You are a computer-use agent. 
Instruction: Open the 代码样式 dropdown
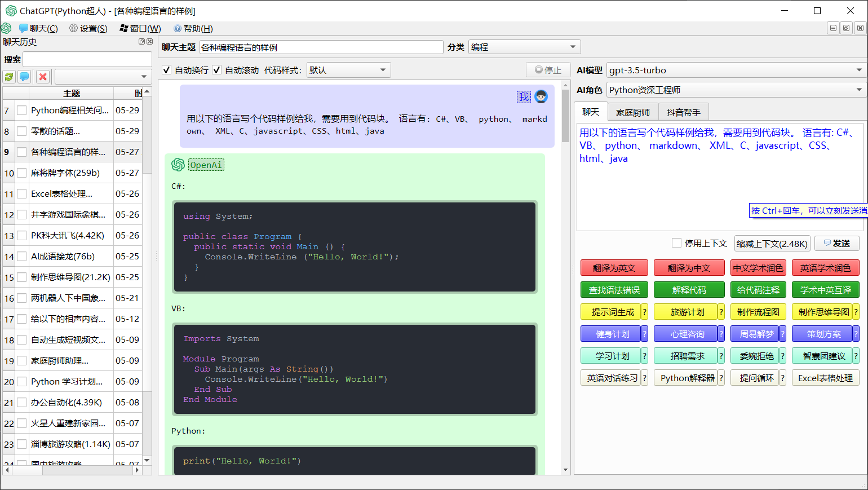[x=348, y=70]
